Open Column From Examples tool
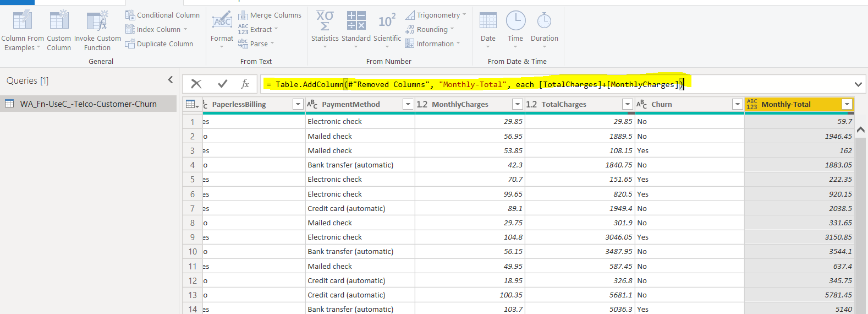 [22, 22]
